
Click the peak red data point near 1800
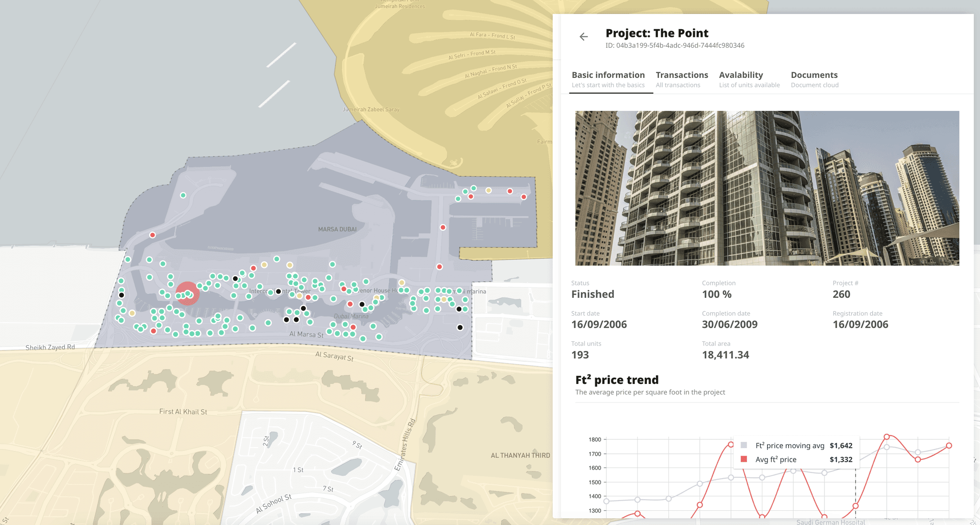point(888,436)
